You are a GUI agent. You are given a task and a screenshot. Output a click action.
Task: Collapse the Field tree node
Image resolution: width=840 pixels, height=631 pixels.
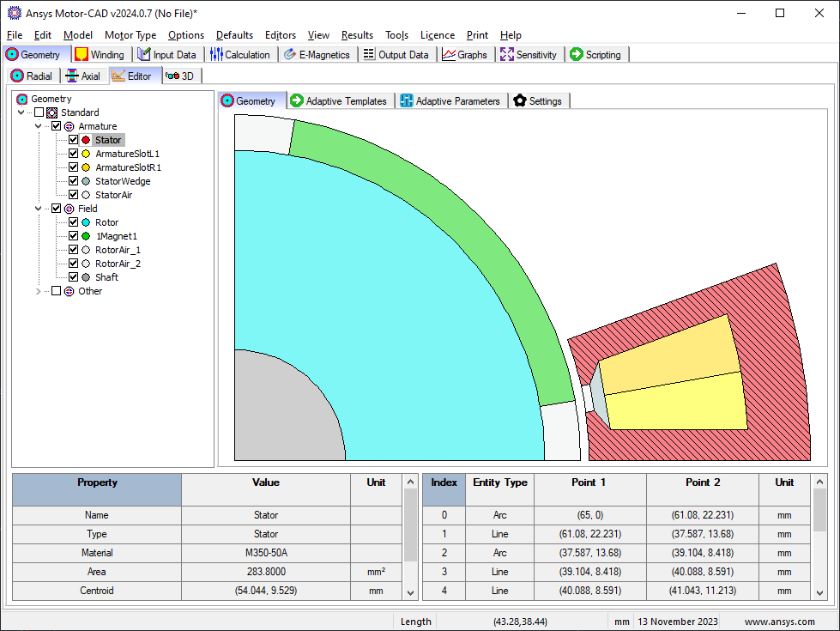[x=38, y=209]
